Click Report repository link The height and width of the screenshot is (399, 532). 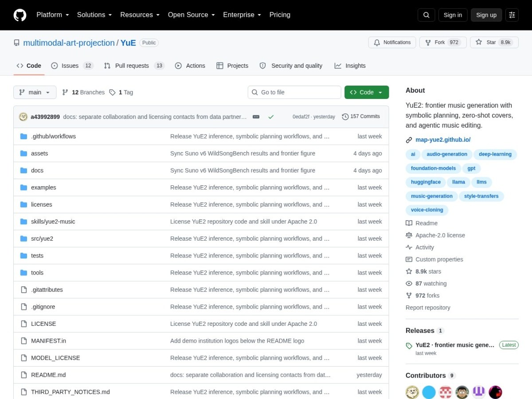pos(428,308)
